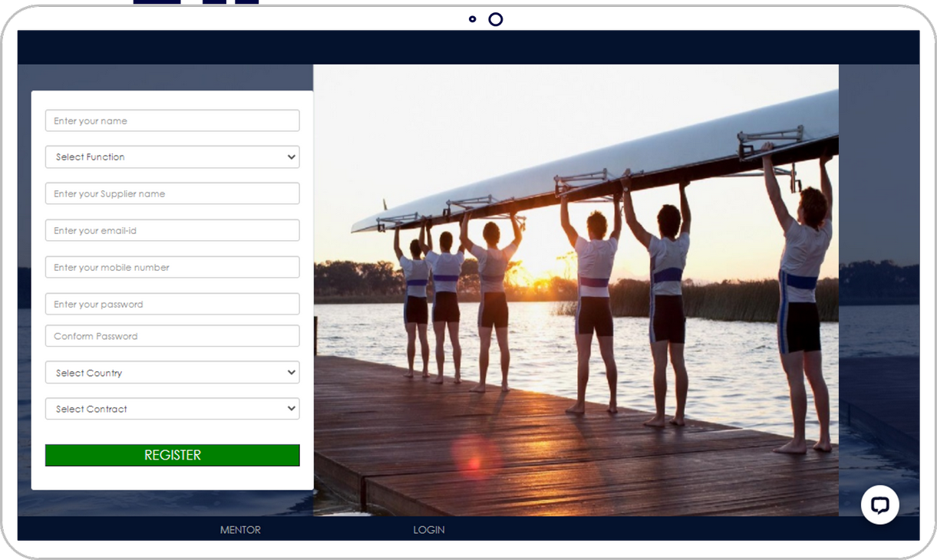Click the Select Function chevron arrow
The height and width of the screenshot is (560, 937).
[291, 157]
